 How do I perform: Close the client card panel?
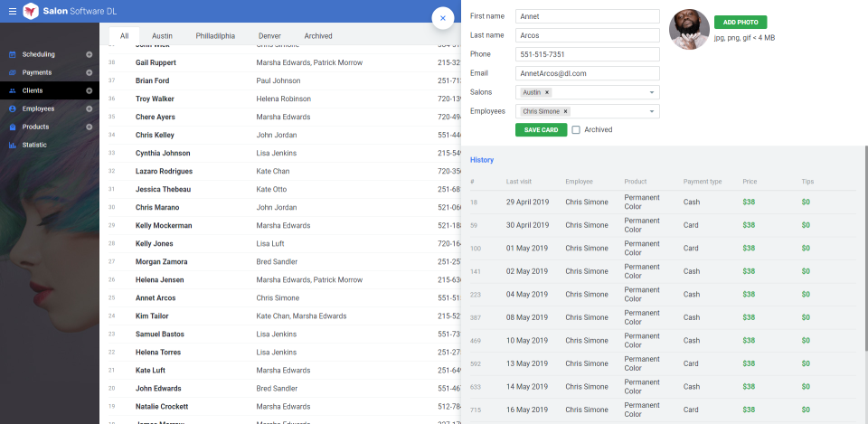click(x=442, y=17)
